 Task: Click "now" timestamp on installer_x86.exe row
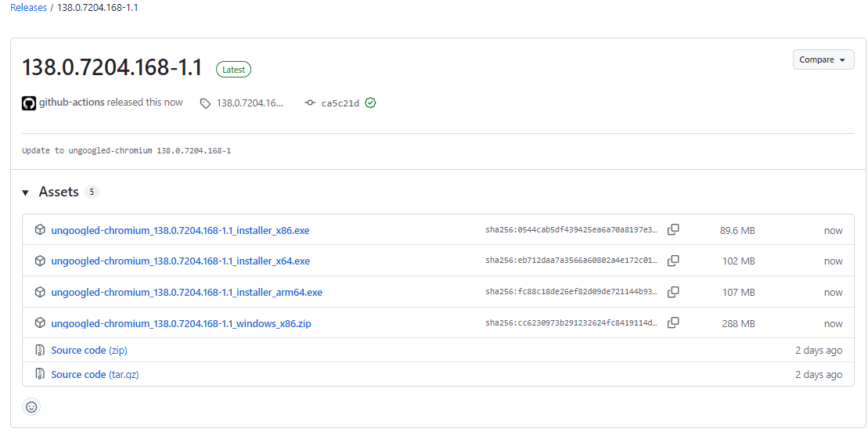click(833, 230)
